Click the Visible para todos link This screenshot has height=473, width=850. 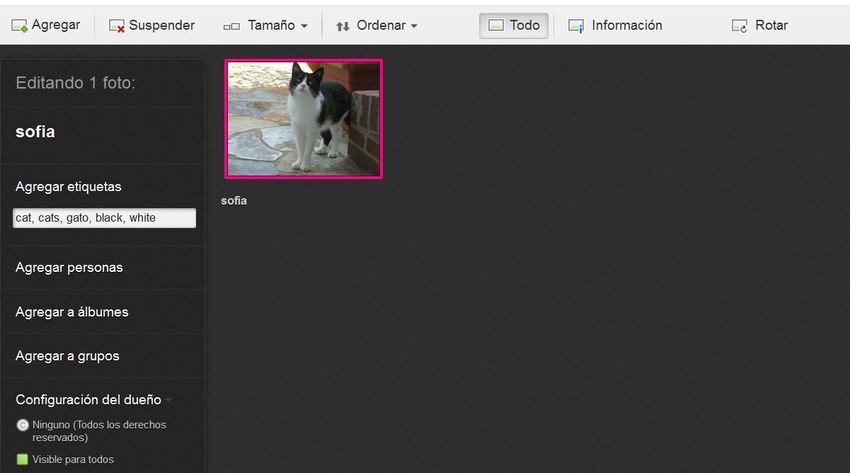[73, 460]
